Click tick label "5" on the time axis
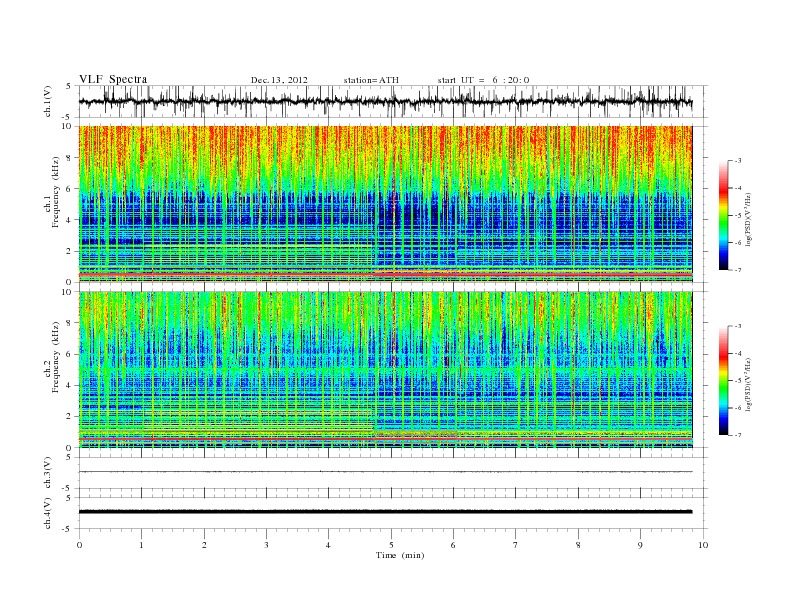Viewport: 792px width, 612px height. pyautogui.click(x=391, y=545)
